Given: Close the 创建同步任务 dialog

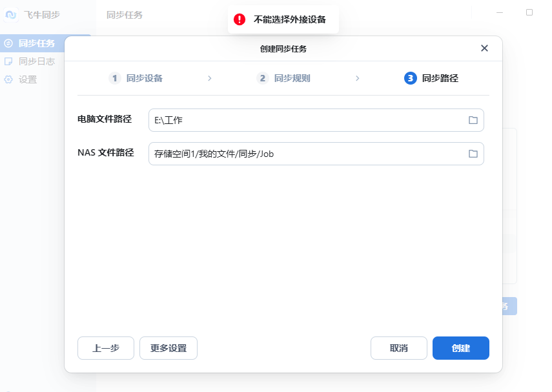Looking at the screenshot, I should click(484, 48).
